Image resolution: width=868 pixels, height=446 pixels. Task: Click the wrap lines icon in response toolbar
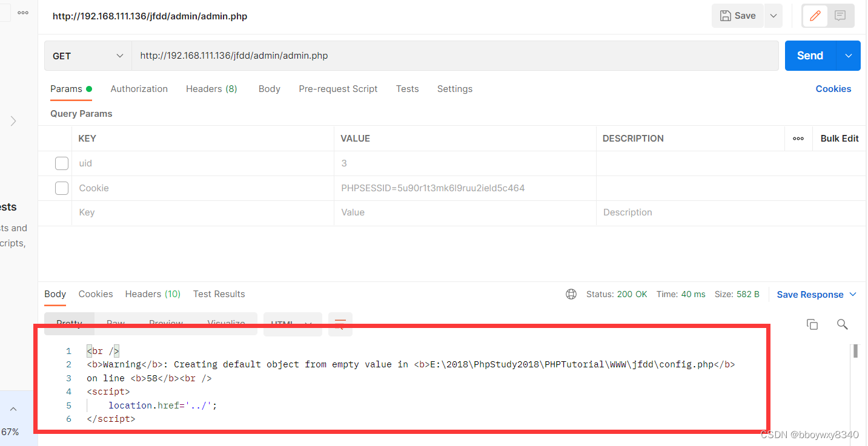click(x=340, y=324)
